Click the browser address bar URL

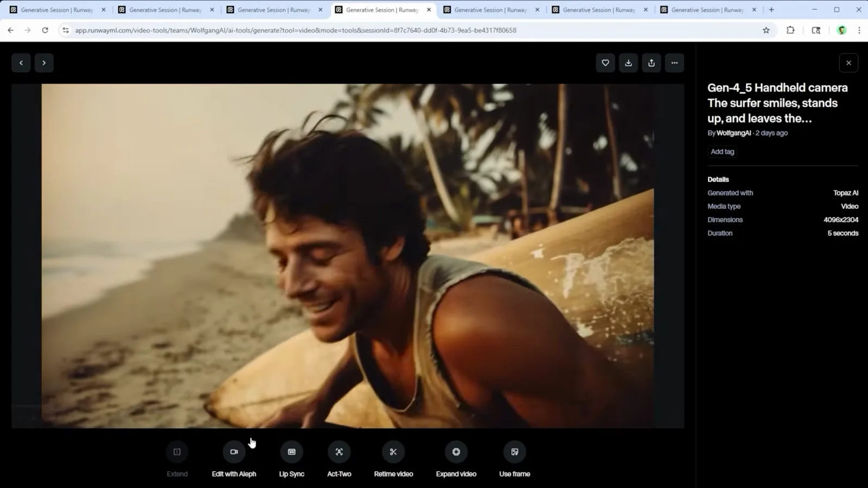pyautogui.click(x=296, y=30)
